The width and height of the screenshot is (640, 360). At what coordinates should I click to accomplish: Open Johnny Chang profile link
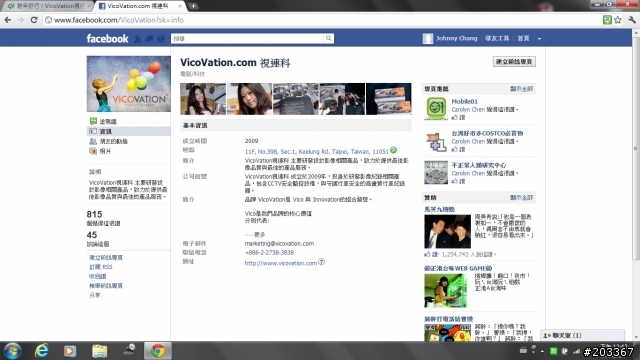click(x=456, y=38)
